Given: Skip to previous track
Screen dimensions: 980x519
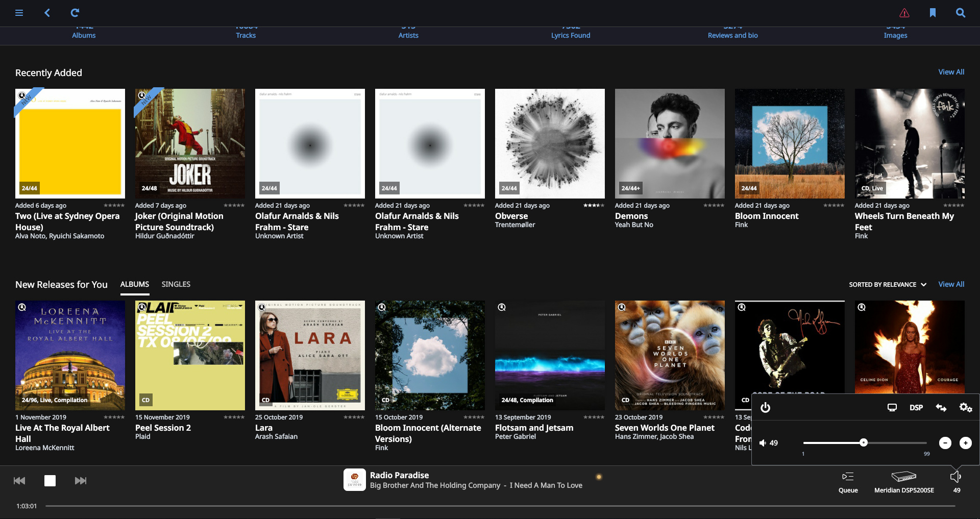Looking at the screenshot, I should click(19, 481).
